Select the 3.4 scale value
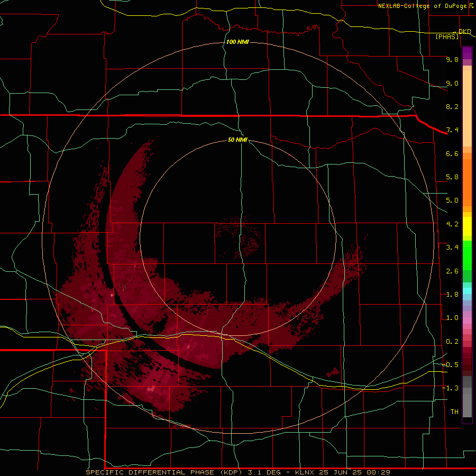Viewport: 476px width, 476px height. pos(452,248)
